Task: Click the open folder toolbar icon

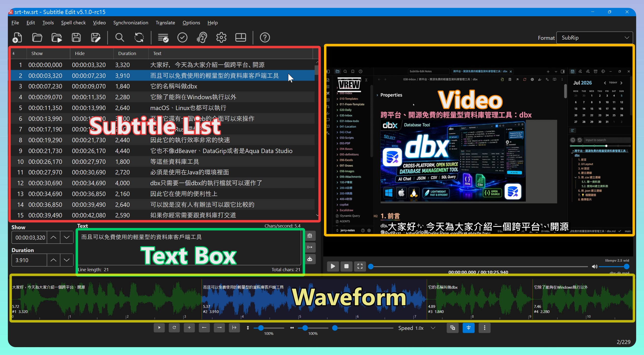Action: 37,38
